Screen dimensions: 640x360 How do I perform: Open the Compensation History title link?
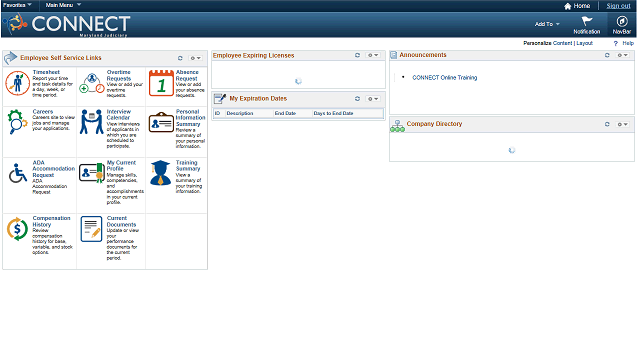click(51, 222)
